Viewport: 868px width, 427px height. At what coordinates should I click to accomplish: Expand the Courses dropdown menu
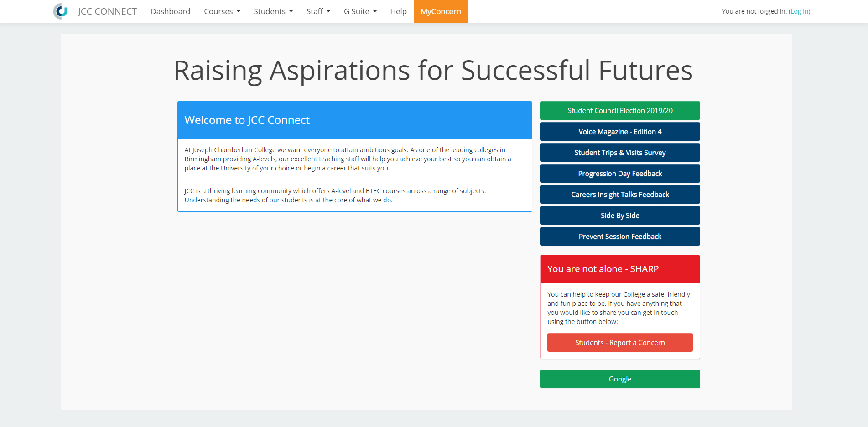click(x=222, y=11)
